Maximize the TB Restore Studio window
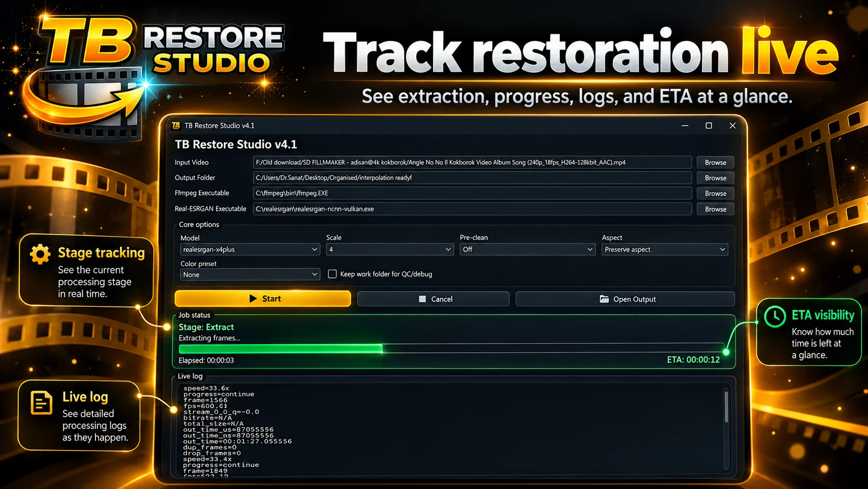This screenshot has height=489, width=868. pos(709,126)
